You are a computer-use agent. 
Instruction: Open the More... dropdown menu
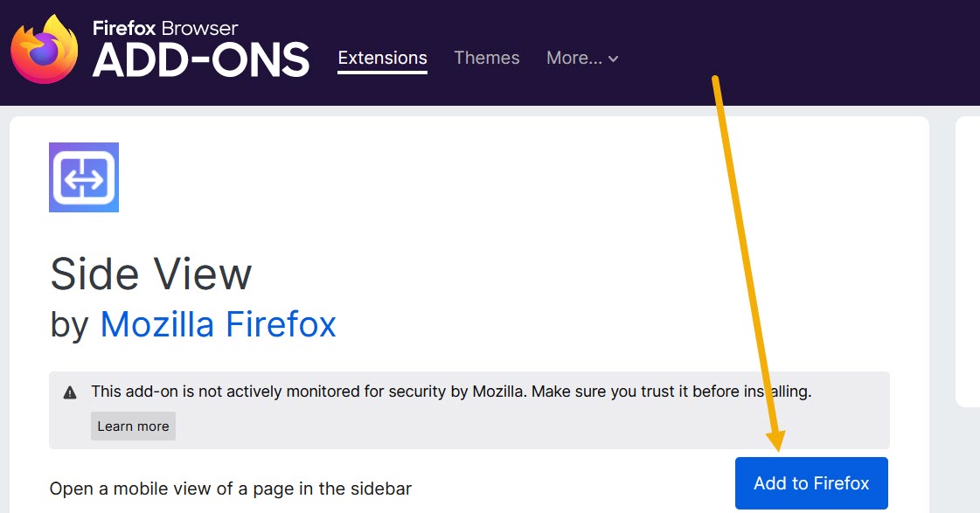coord(573,58)
